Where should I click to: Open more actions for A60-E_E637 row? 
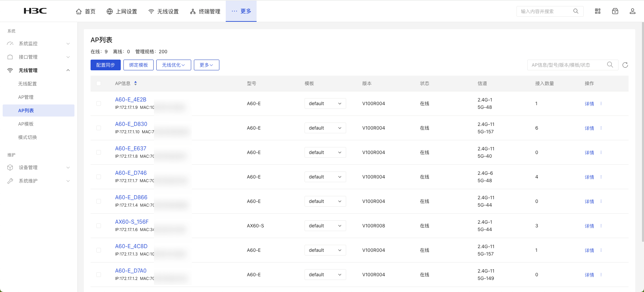(x=601, y=152)
